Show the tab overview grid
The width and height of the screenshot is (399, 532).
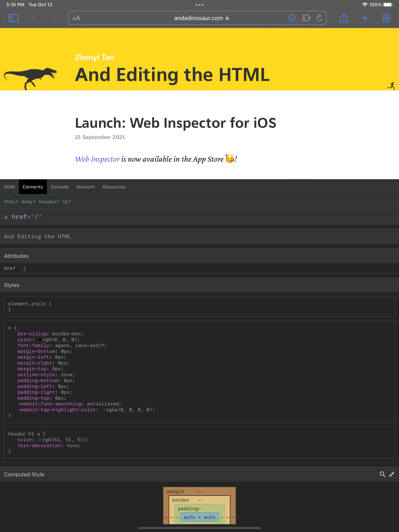(x=386, y=18)
